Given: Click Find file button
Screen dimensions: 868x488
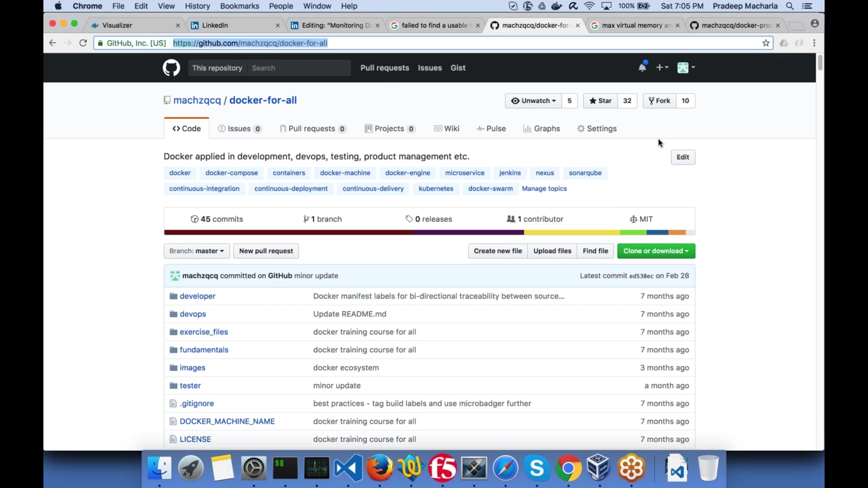Looking at the screenshot, I should (x=595, y=251).
